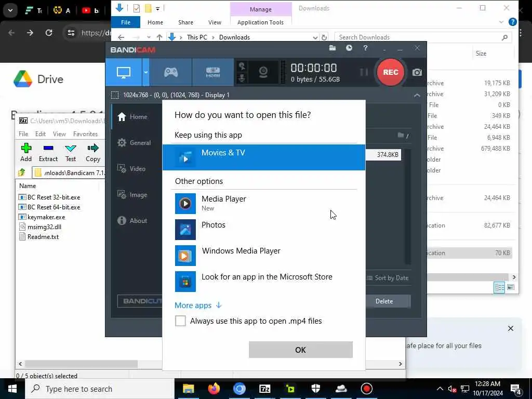Click the Bandicut button in Bandicam
Image resolution: width=532 pixels, height=399 pixels.
[140, 301]
